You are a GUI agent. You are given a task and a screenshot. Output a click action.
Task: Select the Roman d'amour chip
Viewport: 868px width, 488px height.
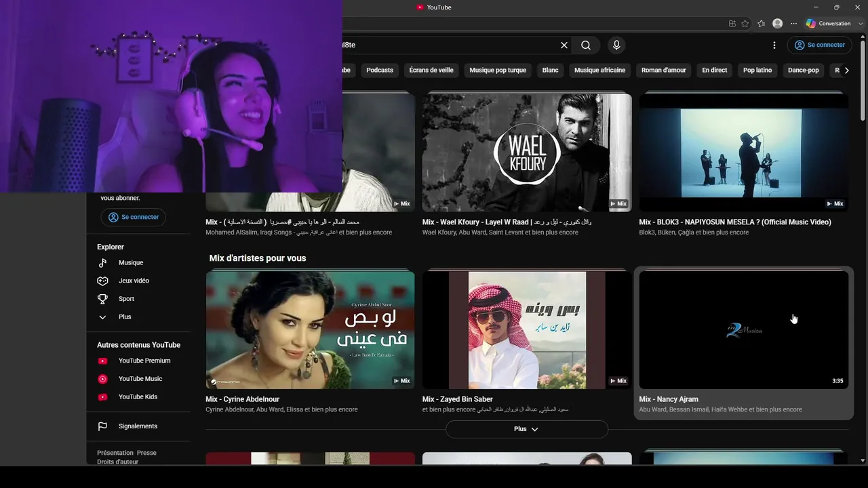tap(664, 70)
